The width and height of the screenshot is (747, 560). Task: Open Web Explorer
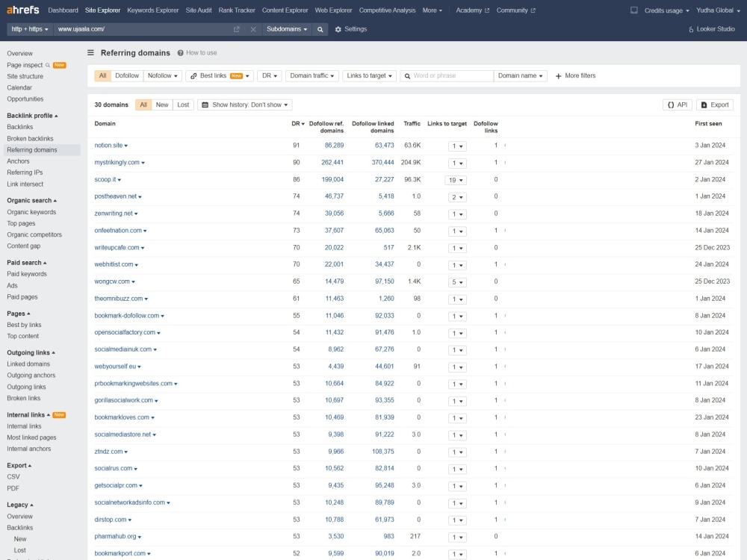click(x=333, y=10)
